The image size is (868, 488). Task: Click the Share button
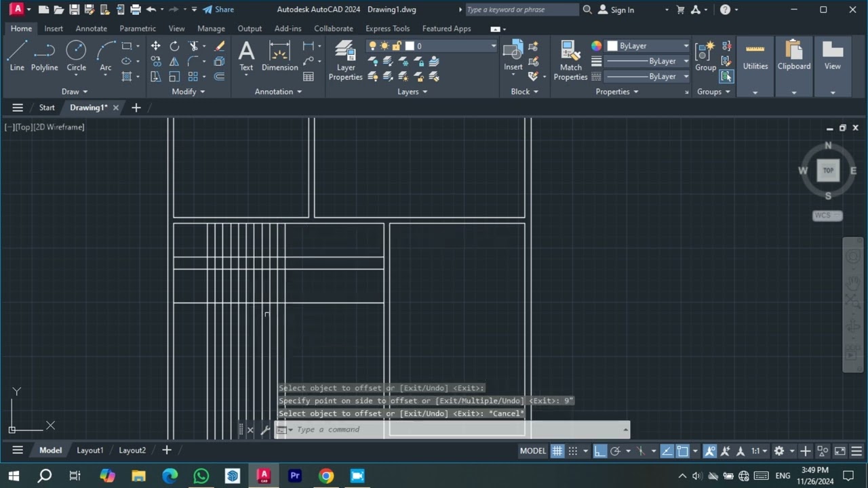[218, 9]
